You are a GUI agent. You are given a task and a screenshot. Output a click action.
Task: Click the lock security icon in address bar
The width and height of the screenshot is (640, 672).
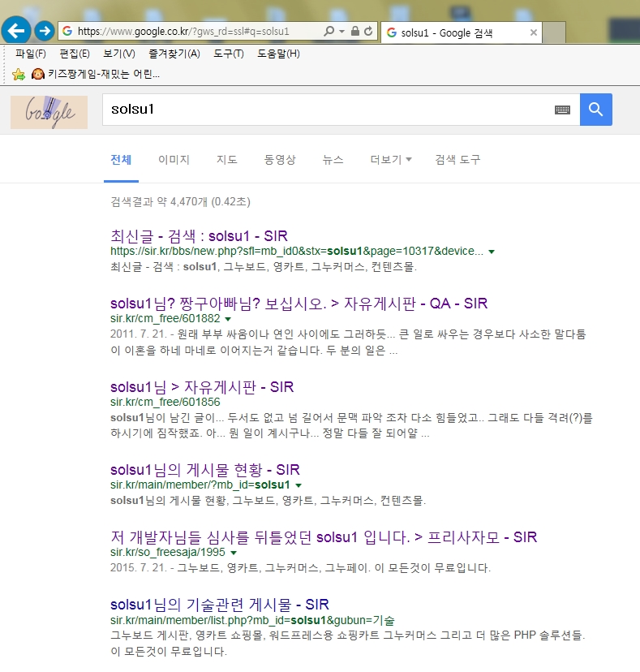[354, 32]
